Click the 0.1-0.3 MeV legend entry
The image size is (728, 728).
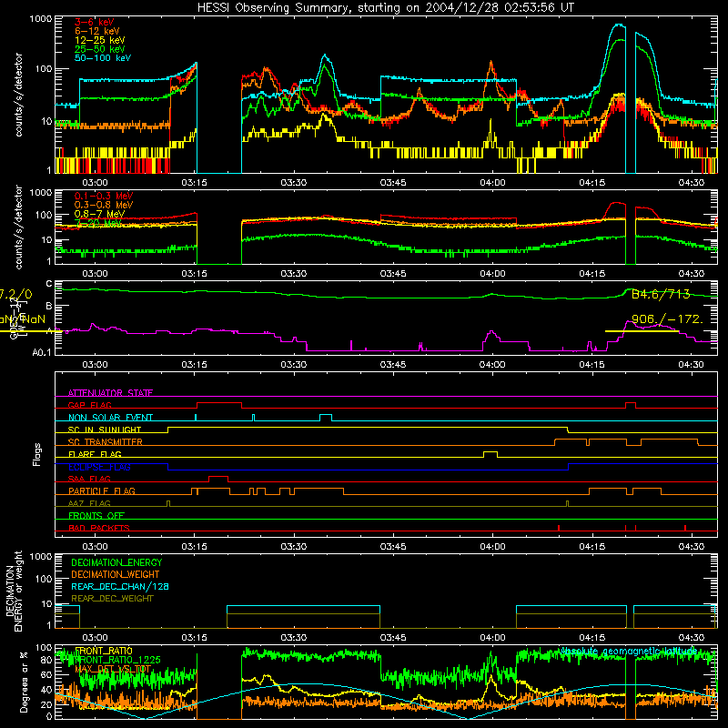click(x=104, y=196)
